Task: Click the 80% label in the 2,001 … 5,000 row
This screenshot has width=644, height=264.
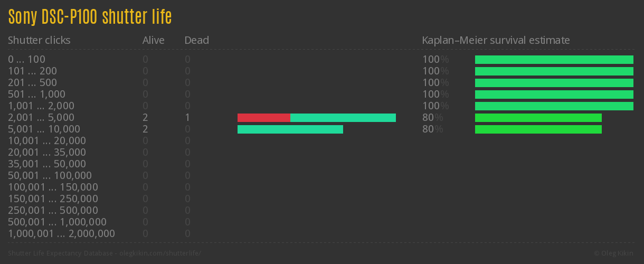Action: (432, 118)
